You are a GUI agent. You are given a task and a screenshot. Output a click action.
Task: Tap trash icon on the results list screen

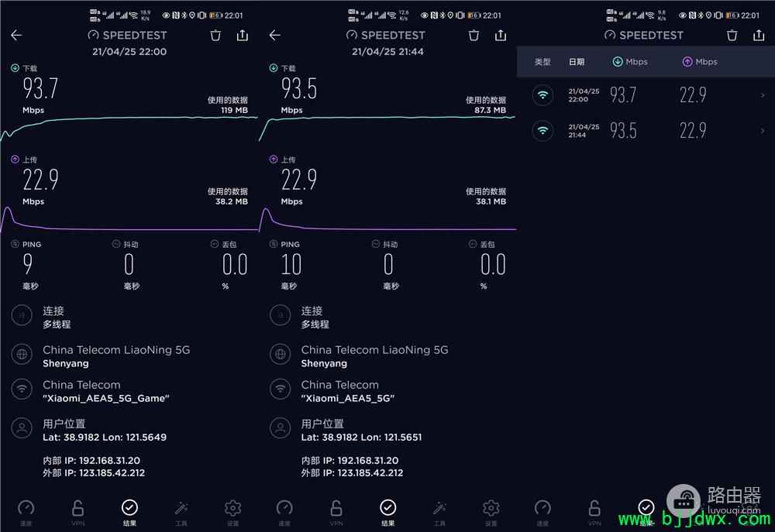coord(732,35)
